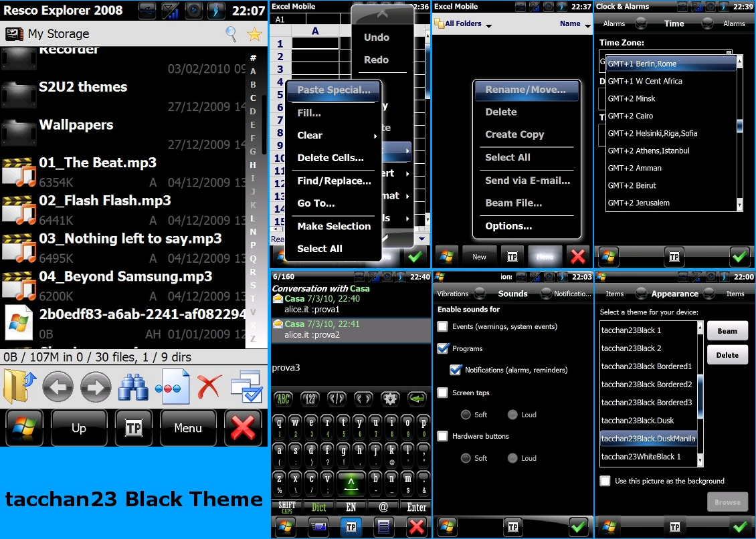Click the folder-up icon in Resco Explorer toolbar
Viewport: 756px width, 539px height.
(19, 386)
